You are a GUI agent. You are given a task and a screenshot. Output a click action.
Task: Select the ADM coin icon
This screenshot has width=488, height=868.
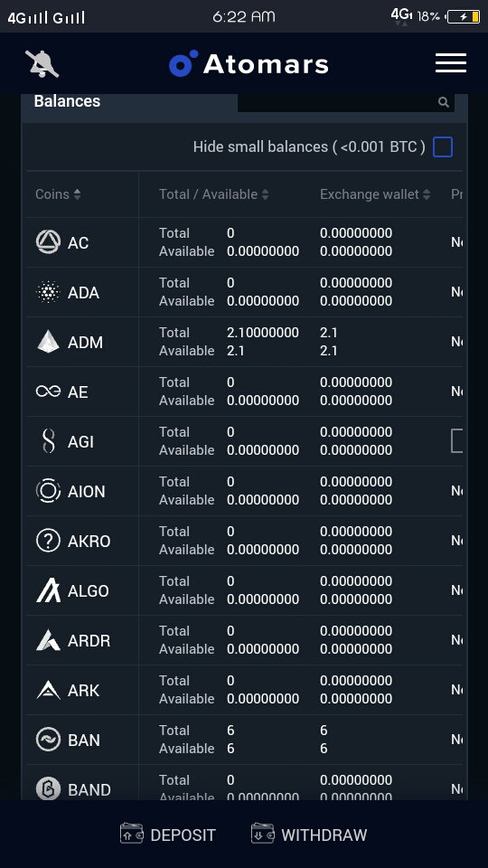(48, 342)
